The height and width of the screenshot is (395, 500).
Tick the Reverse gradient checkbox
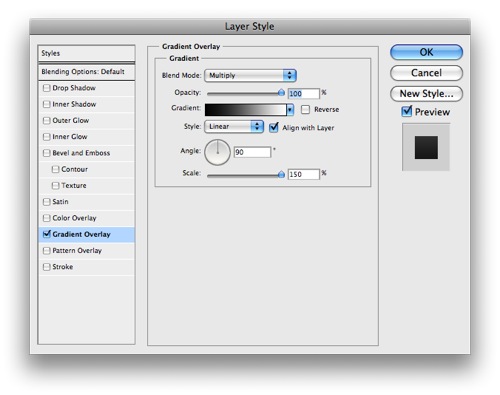(x=305, y=110)
